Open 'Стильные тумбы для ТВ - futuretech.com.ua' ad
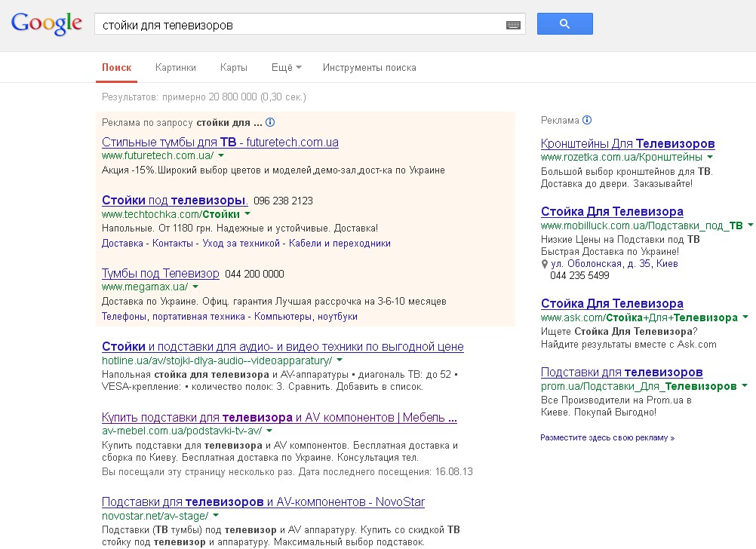The width and height of the screenshot is (756, 549). click(x=220, y=143)
